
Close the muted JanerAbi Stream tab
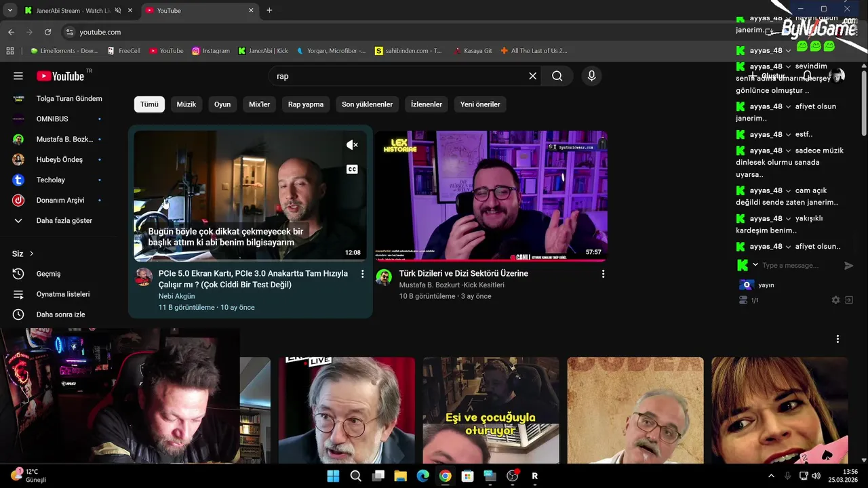tap(130, 10)
